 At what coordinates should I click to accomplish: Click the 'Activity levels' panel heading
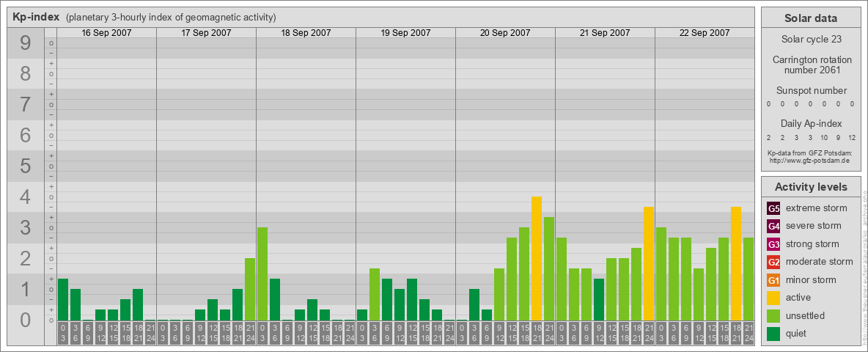(811, 187)
